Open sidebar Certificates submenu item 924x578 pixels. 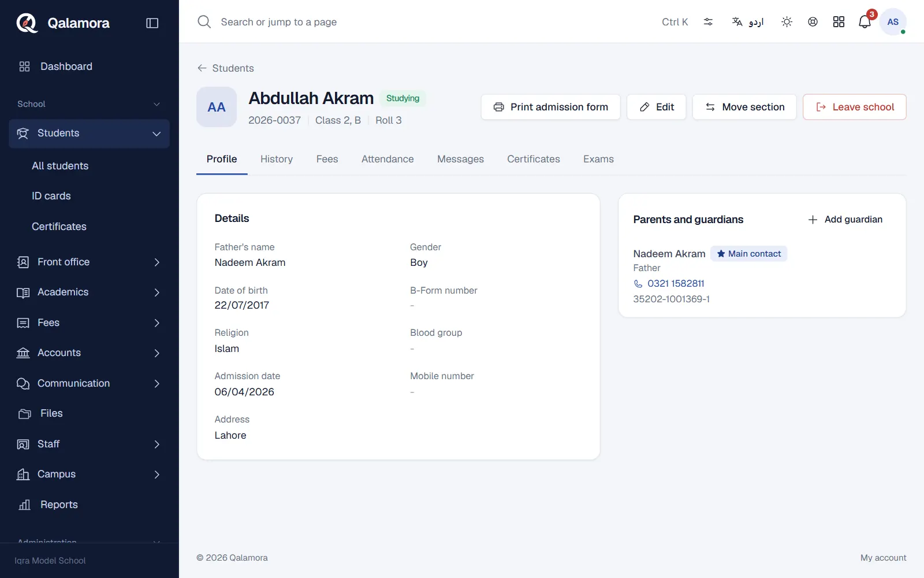coord(59,227)
